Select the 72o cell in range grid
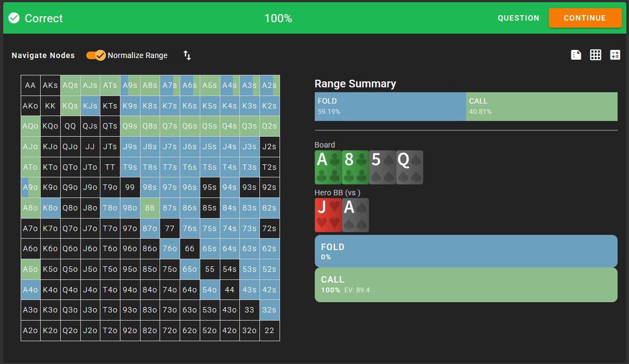 (170, 331)
